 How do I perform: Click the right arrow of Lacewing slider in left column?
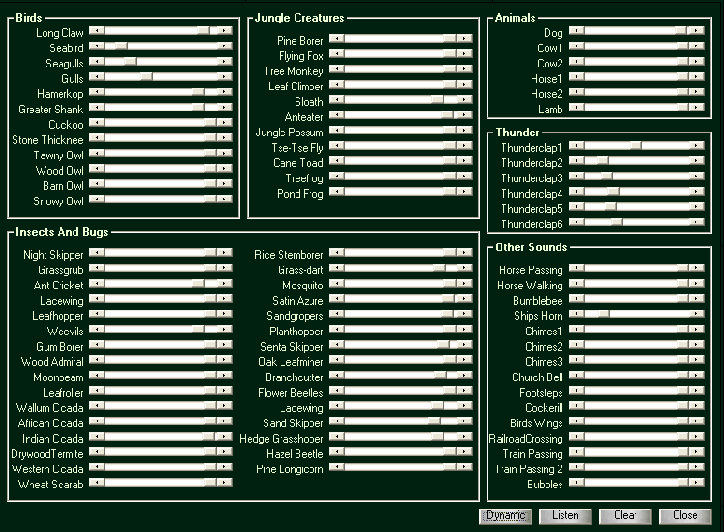click(x=225, y=298)
